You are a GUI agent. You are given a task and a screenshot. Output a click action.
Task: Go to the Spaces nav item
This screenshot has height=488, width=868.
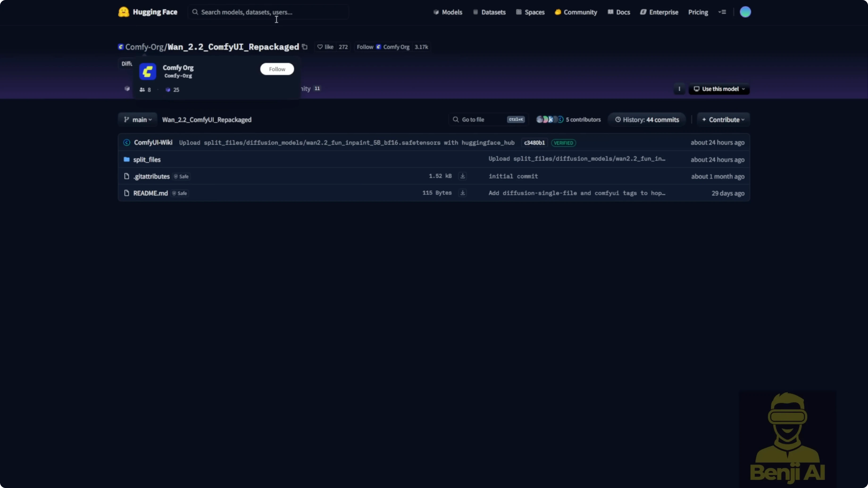[x=530, y=12]
